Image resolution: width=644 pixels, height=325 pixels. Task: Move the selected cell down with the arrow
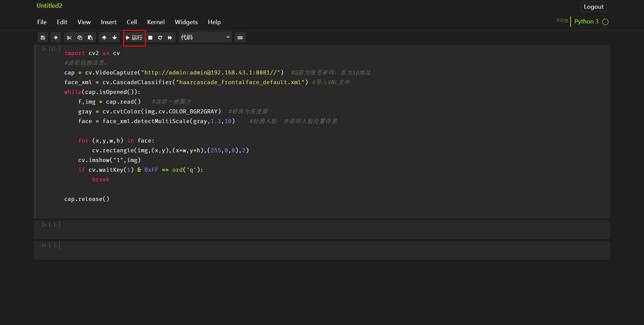click(114, 38)
